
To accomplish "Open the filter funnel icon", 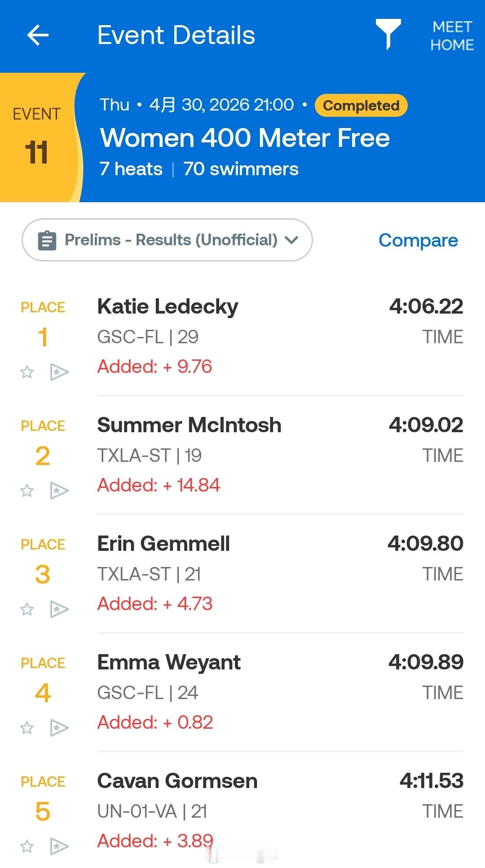I will click(388, 34).
